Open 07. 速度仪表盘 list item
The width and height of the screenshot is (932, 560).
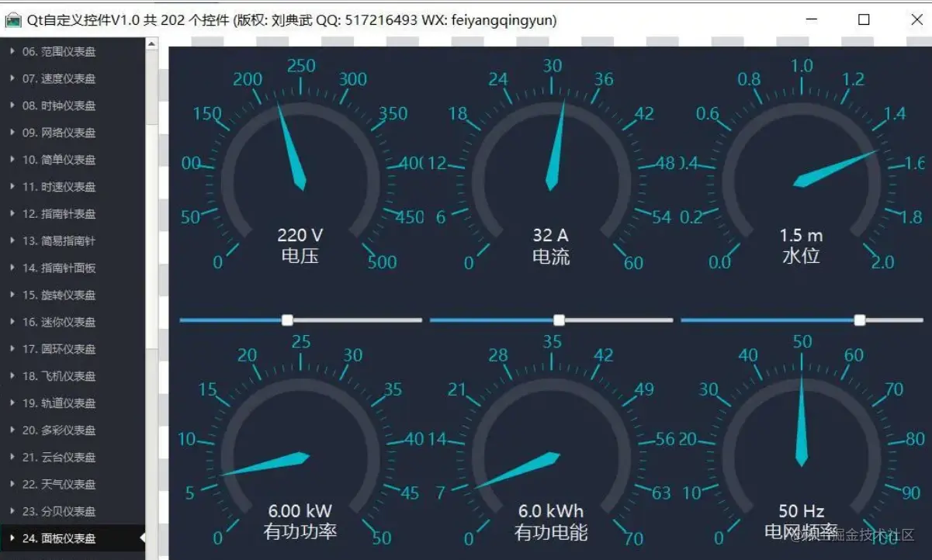[73, 78]
